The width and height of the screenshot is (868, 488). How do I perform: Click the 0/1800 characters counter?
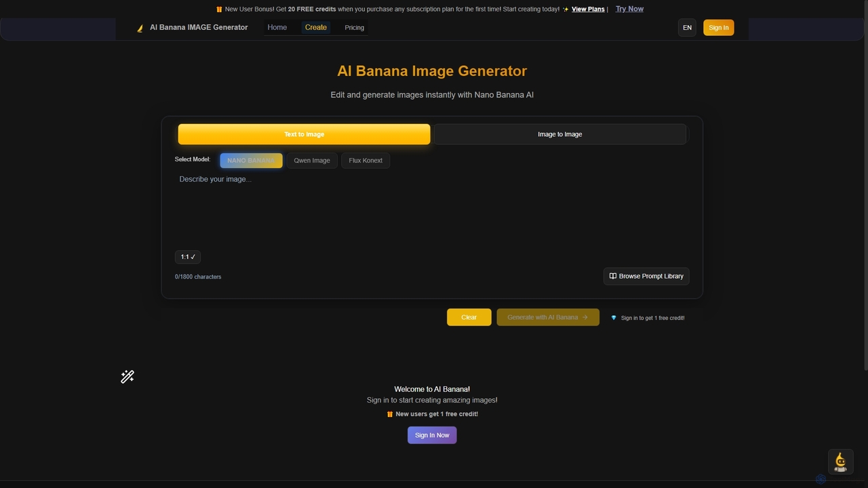pyautogui.click(x=198, y=277)
